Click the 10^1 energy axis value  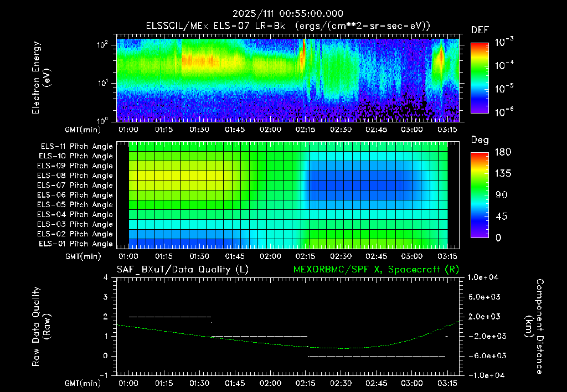click(102, 83)
